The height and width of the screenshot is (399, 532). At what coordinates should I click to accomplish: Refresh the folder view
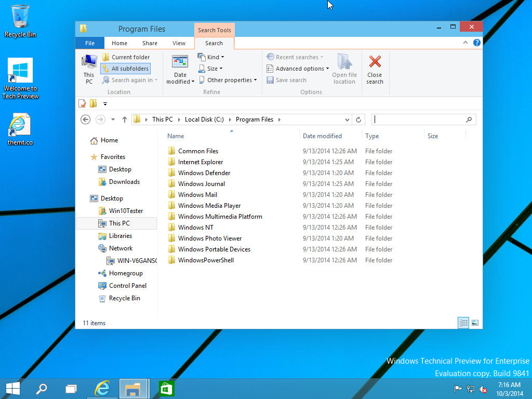[x=358, y=119]
